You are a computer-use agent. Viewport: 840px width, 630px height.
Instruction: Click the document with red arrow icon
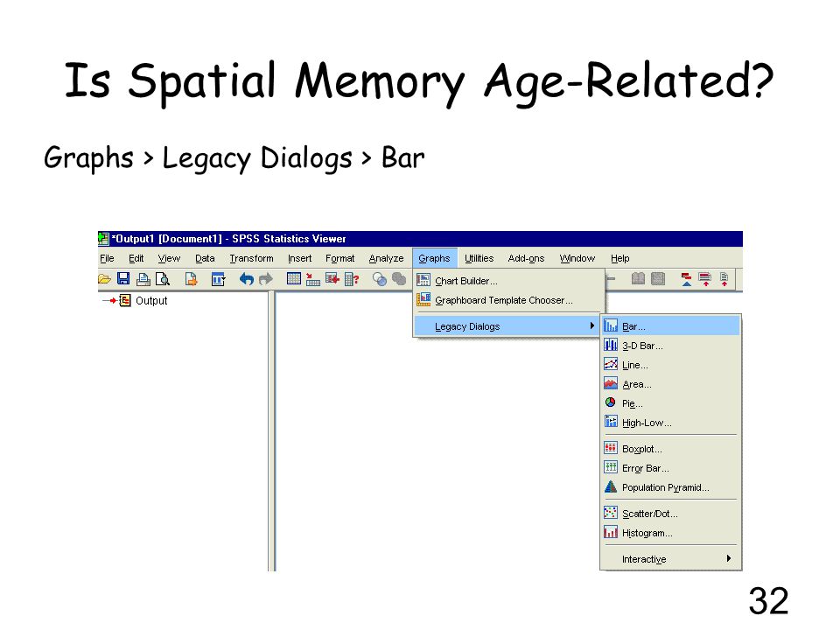click(x=724, y=279)
